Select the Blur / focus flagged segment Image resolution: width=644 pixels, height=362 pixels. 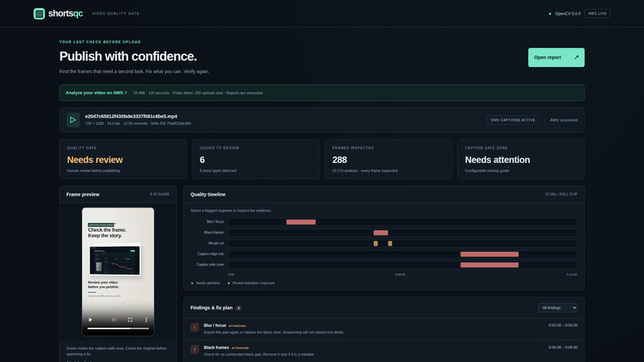point(300,222)
